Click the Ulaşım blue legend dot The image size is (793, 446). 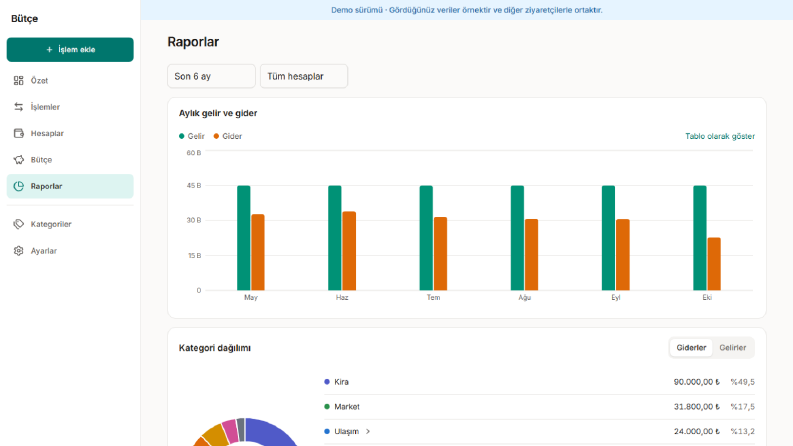pyautogui.click(x=327, y=431)
